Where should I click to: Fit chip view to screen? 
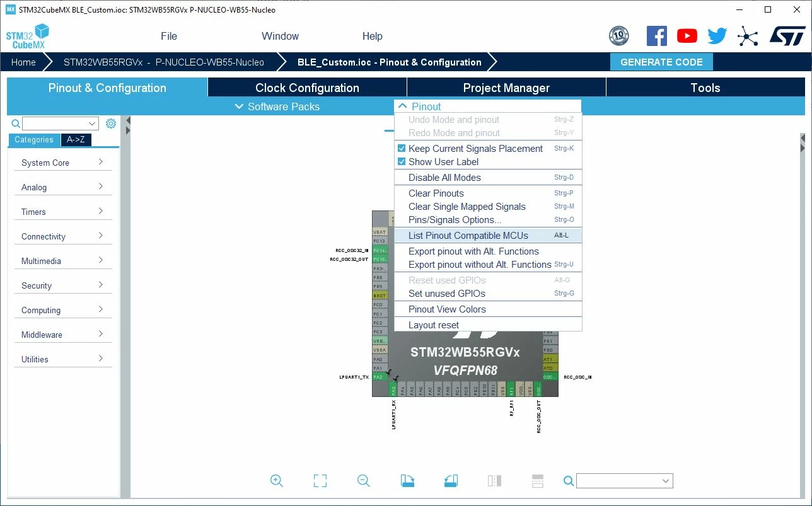320,481
